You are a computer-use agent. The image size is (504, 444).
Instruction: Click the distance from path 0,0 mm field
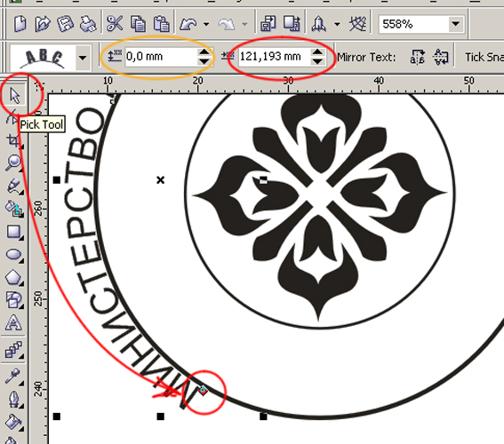pos(161,57)
